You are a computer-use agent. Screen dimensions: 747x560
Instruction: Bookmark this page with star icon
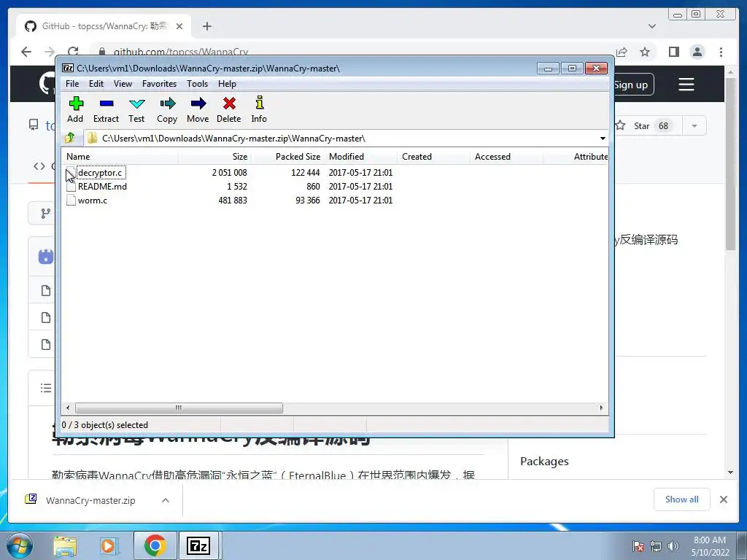pos(645,52)
